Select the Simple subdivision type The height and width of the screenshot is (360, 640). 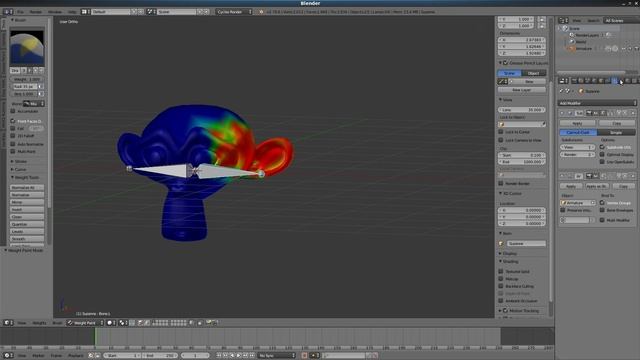tap(616, 133)
